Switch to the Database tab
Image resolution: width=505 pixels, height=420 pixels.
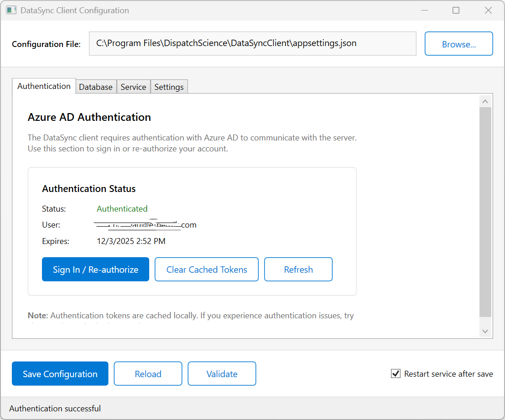96,87
